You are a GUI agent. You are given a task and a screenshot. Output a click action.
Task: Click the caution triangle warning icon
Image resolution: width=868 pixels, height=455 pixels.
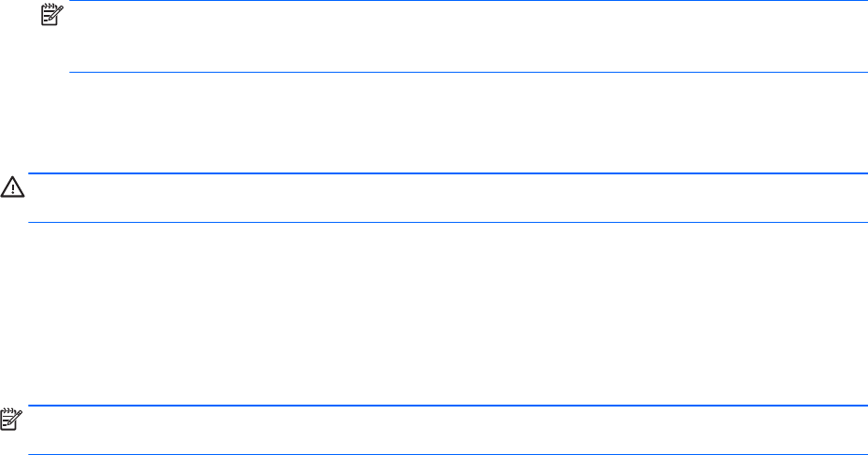tap(13, 187)
